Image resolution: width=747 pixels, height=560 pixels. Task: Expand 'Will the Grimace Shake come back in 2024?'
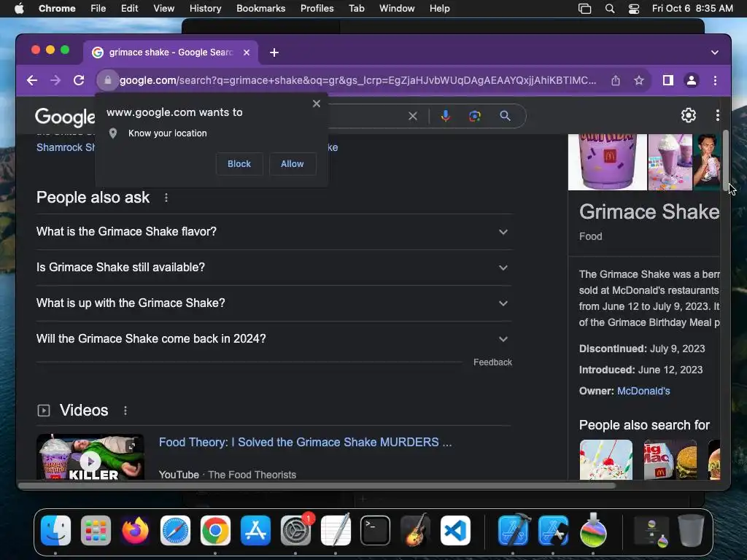[x=274, y=339]
